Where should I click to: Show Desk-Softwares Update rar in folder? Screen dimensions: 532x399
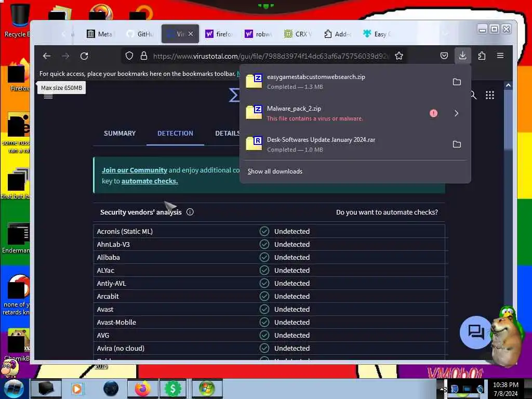tap(457, 144)
